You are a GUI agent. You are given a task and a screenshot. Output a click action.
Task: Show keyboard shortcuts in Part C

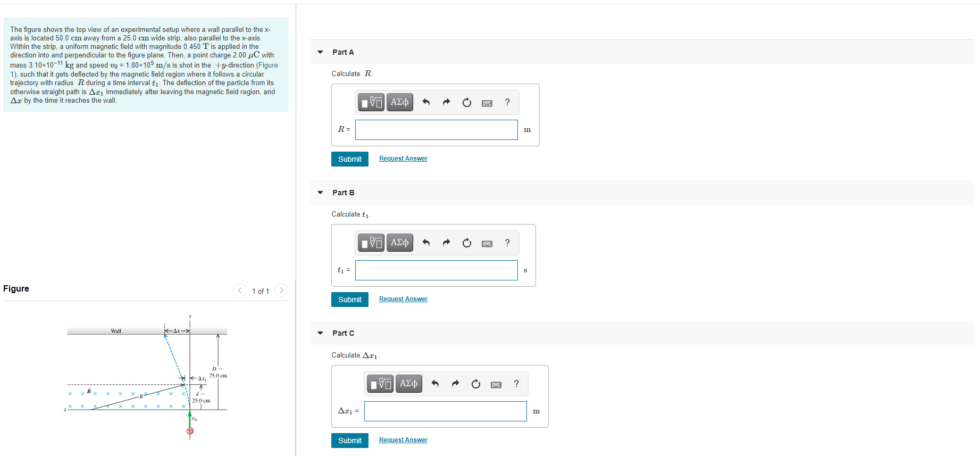pos(496,384)
